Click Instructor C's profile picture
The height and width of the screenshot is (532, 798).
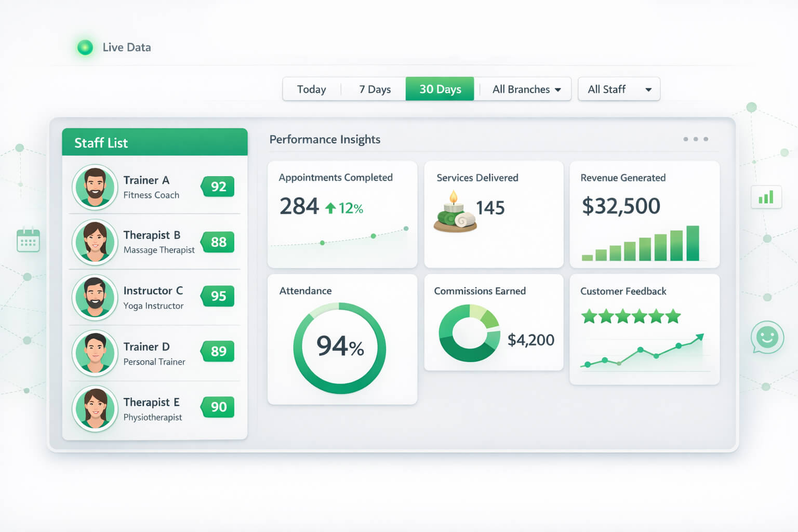(x=95, y=297)
